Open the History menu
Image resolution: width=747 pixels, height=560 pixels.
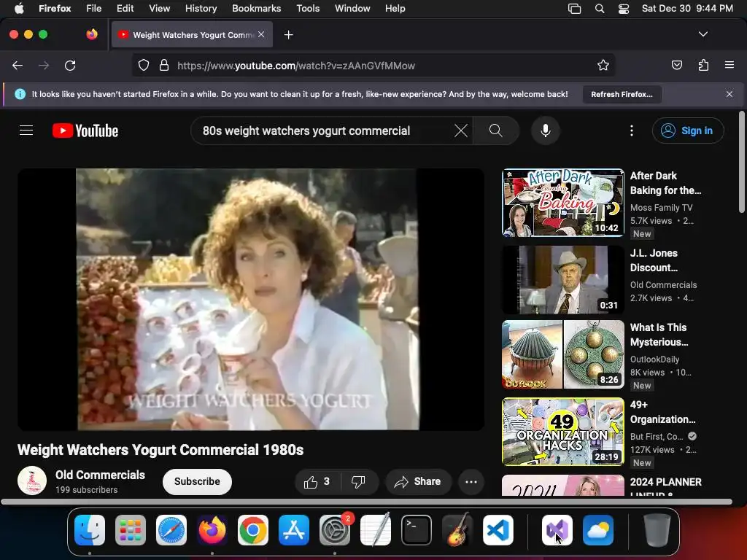[201, 9]
